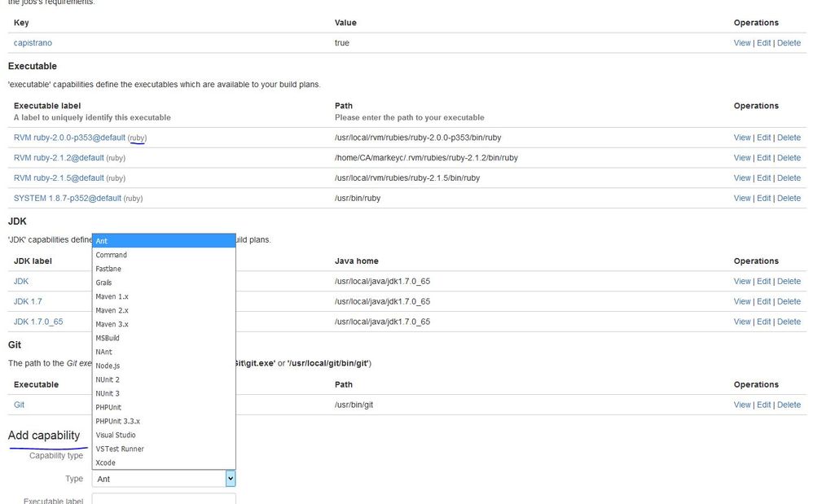Viewport: 813px width, 504px height.
Task: Select Visual Studio from the list
Action: 164,435
